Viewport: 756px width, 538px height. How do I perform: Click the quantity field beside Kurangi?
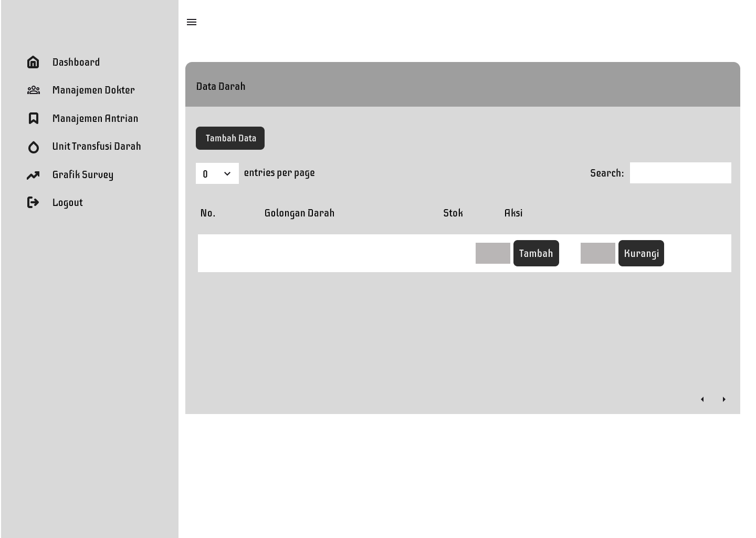point(597,253)
